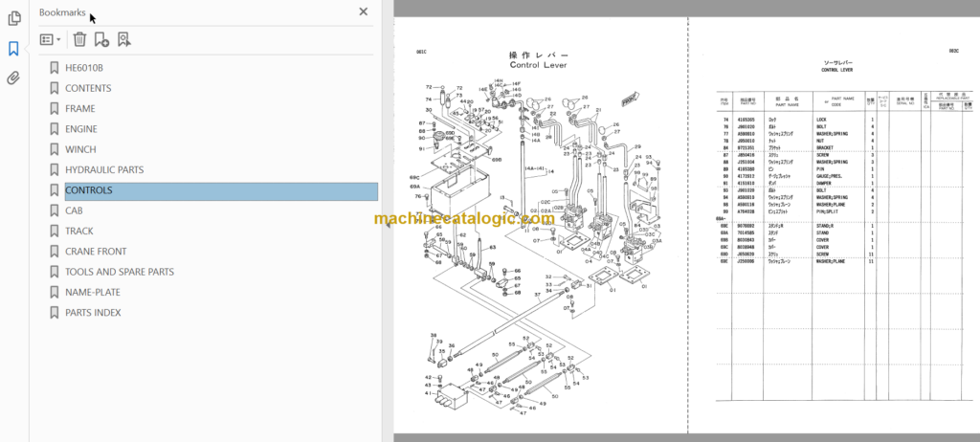Collapse the navigation pane with arrow
Screen dimensions: 980x442
387,224
